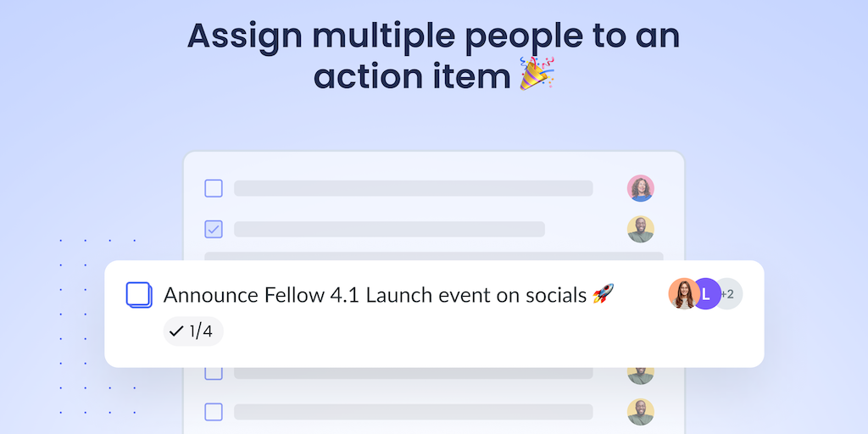Expand the "1/4" completion progress pill

tap(193, 331)
